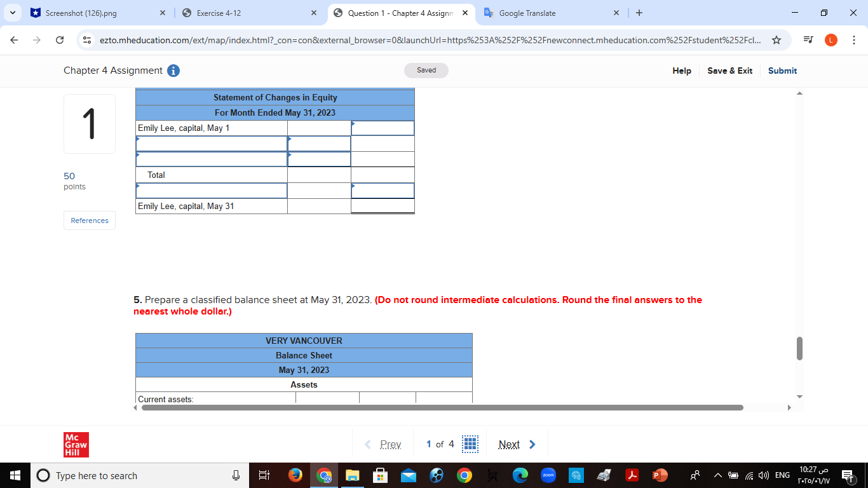Open Microsoft Edge from taskbar
Viewport: 868px width, 488px height.
point(520,475)
